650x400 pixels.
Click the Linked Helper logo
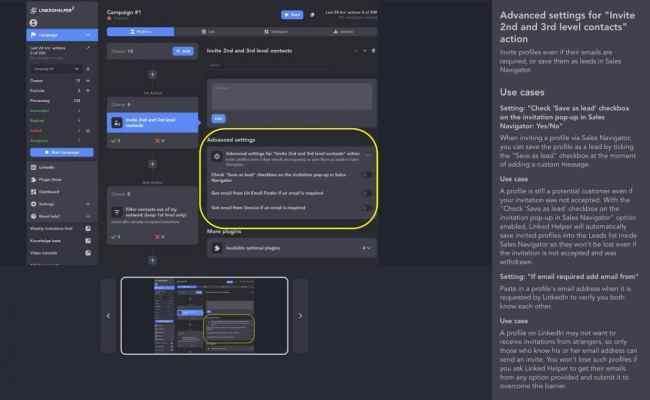52,10
